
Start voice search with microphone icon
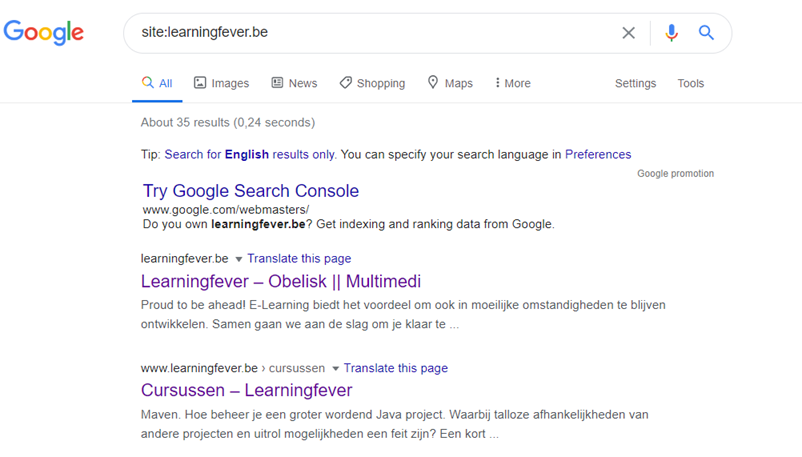pos(671,33)
